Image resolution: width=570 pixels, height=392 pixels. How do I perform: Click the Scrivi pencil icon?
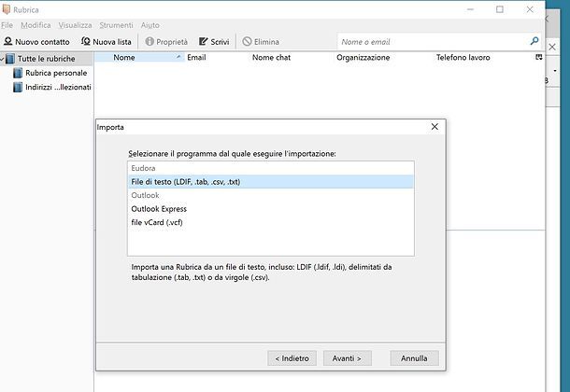pos(203,41)
